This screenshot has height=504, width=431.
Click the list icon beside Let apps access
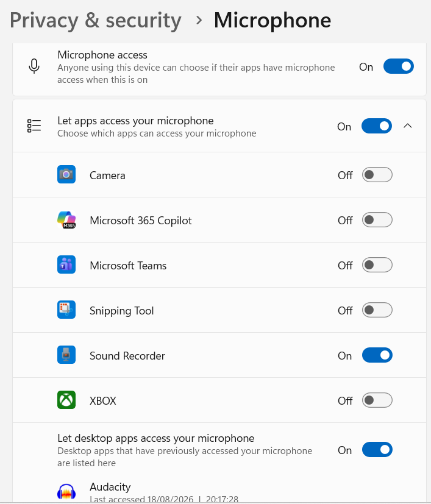(34, 126)
